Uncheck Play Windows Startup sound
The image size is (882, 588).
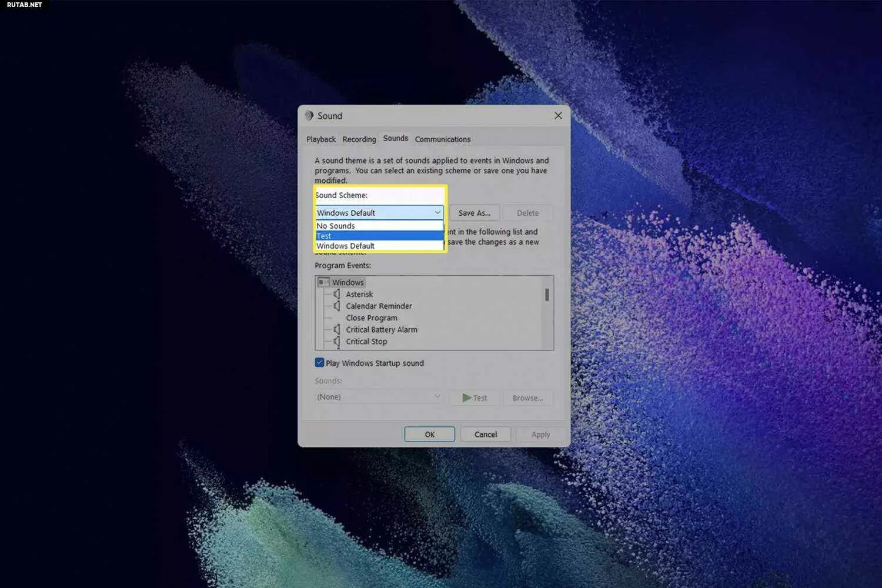point(319,362)
